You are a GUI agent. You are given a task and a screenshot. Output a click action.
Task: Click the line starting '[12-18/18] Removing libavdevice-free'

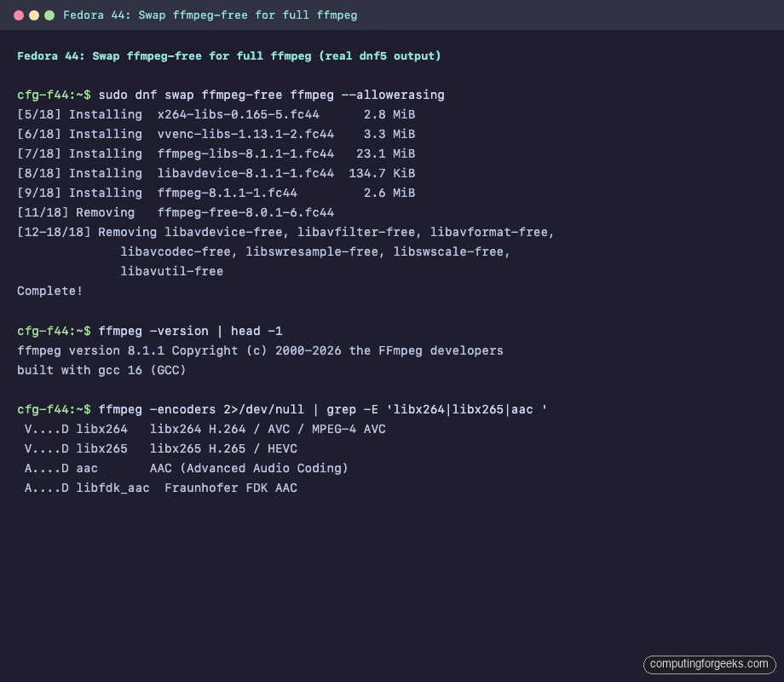pos(285,232)
